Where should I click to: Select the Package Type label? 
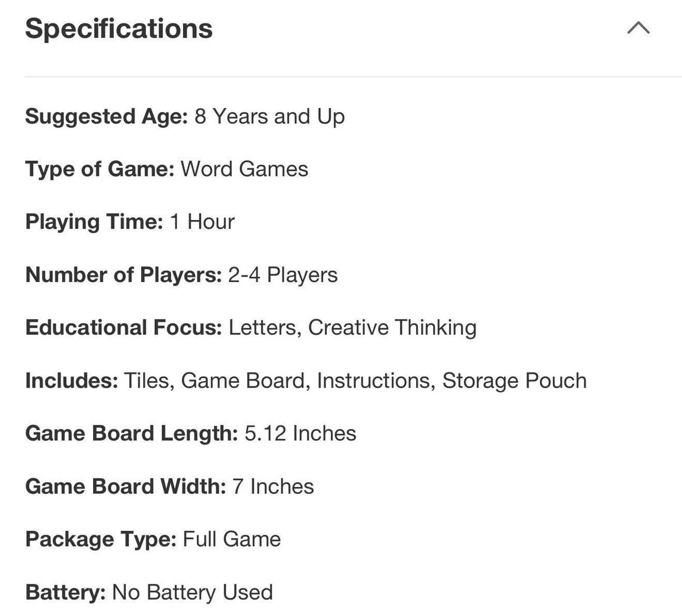(101, 539)
